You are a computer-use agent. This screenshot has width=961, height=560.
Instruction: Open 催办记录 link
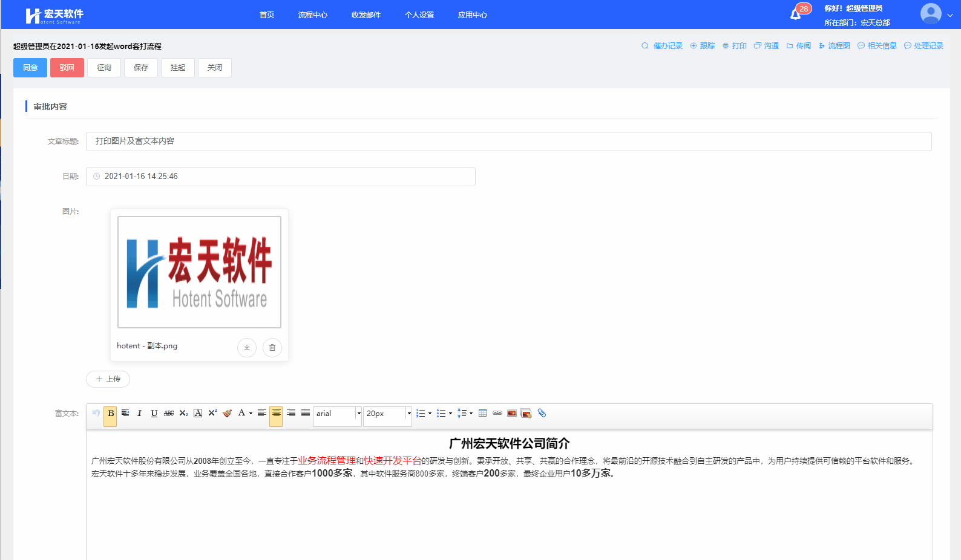[662, 46]
